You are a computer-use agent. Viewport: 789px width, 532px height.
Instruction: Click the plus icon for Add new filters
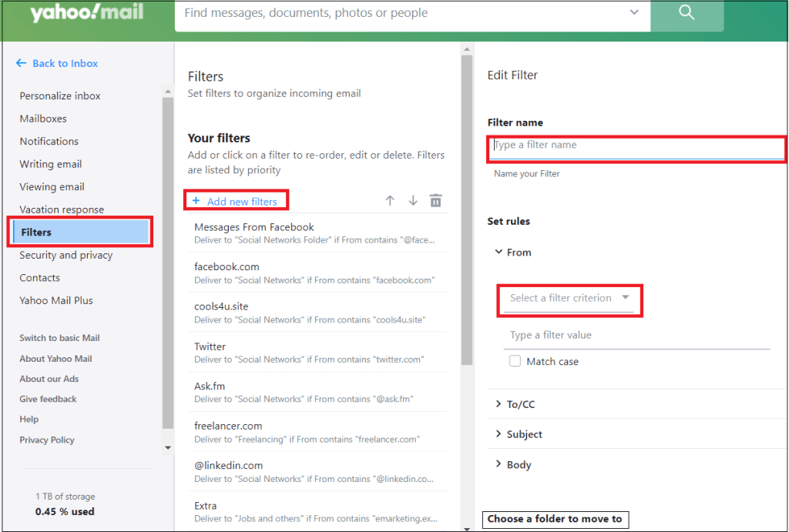(x=196, y=201)
